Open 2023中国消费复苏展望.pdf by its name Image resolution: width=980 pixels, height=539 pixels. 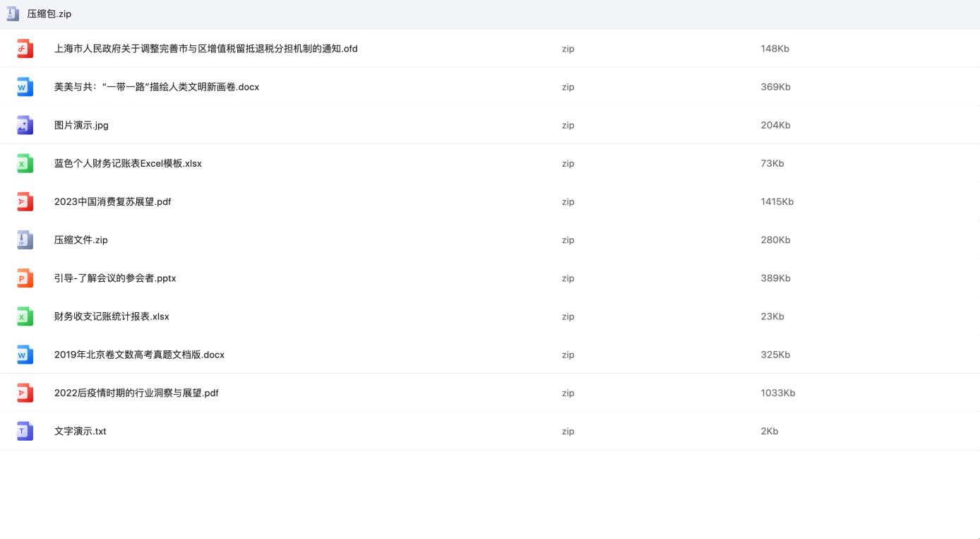click(112, 201)
